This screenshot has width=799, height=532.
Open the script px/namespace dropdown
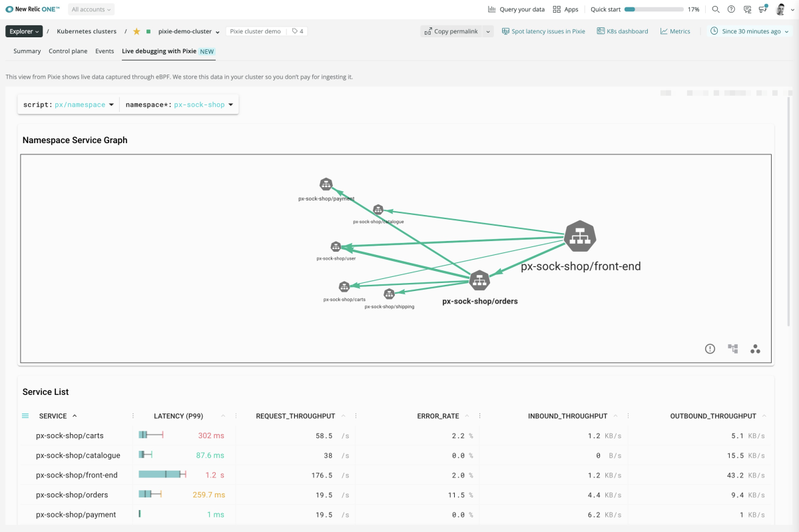[x=69, y=105]
